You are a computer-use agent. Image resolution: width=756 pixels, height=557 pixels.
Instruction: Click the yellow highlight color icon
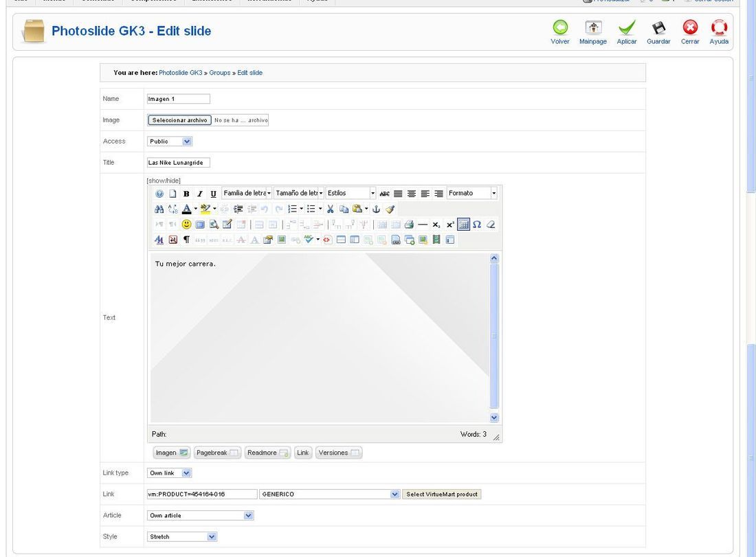point(205,209)
